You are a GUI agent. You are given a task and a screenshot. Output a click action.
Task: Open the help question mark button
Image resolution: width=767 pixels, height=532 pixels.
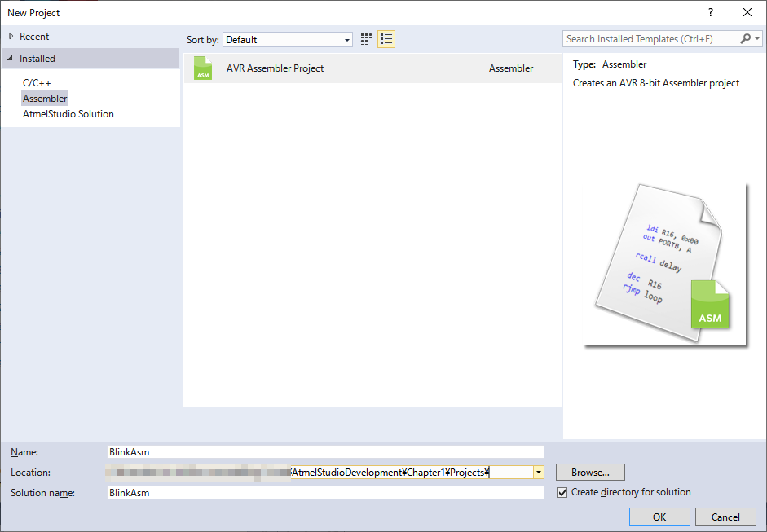coord(710,13)
